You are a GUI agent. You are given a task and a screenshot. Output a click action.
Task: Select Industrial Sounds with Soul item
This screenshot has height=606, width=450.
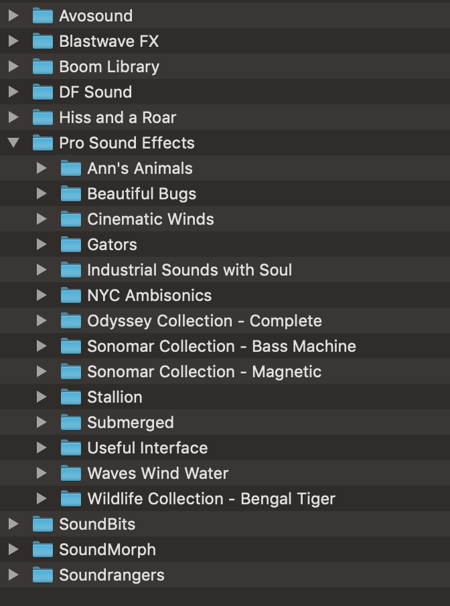pos(189,270)
